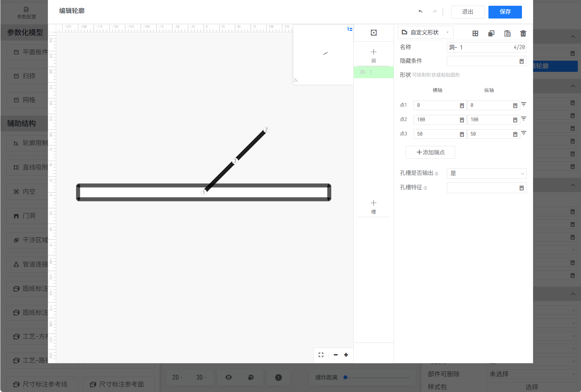Open the 3D view dropdown
This screenshot has width=581, height=392.
[x=201, y=377]
